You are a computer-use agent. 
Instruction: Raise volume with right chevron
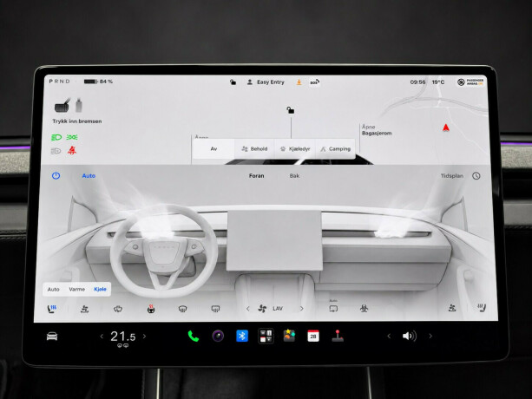[430, 336]
